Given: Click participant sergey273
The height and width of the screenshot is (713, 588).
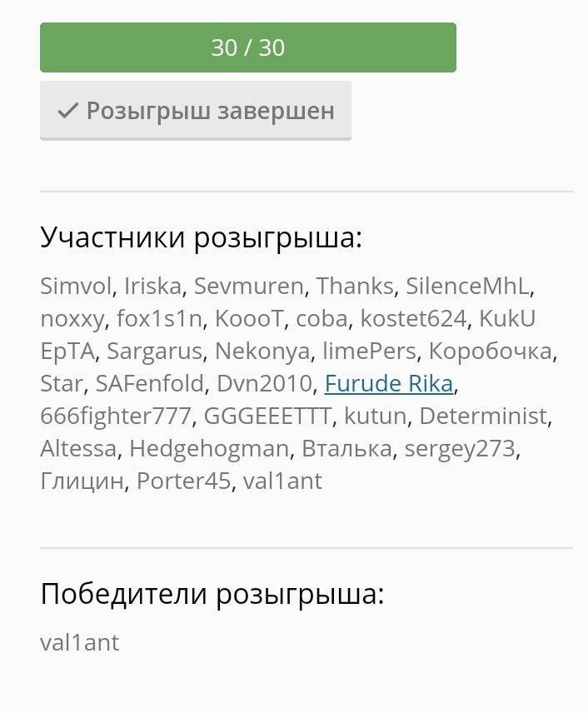Looking at the screenshot, I should pos(460,449).
